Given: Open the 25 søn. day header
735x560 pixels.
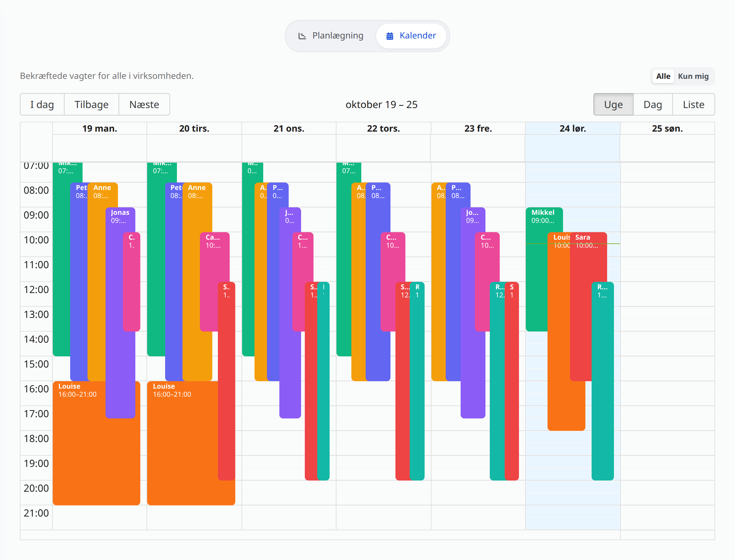Looking at the screenshot, I should [x=667, y=129].
